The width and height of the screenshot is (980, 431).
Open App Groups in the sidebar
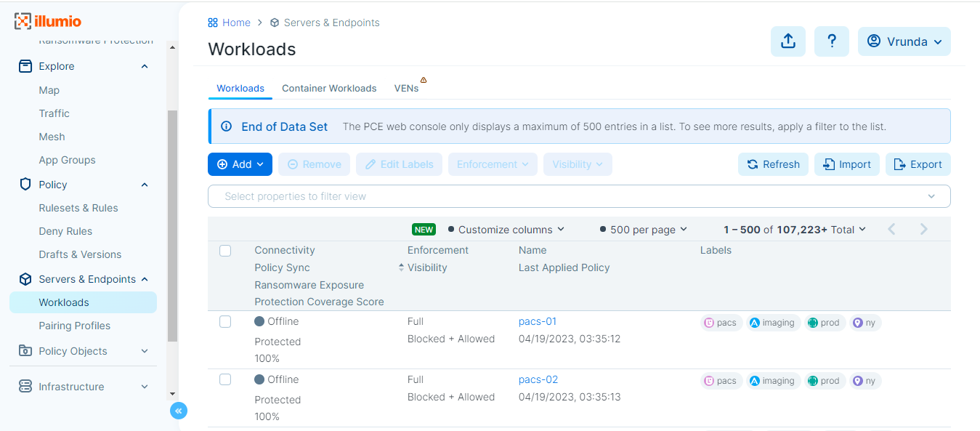point(68,160)
